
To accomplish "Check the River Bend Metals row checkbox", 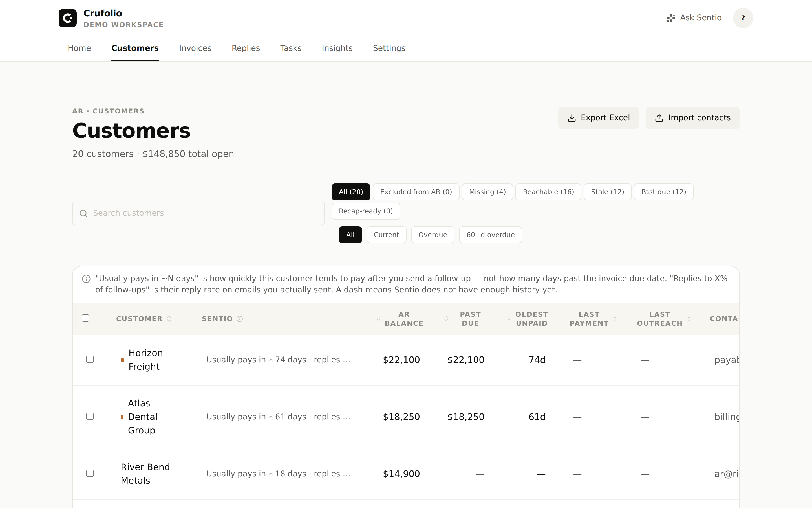I will pyautogui.click(x=90, y=473).
